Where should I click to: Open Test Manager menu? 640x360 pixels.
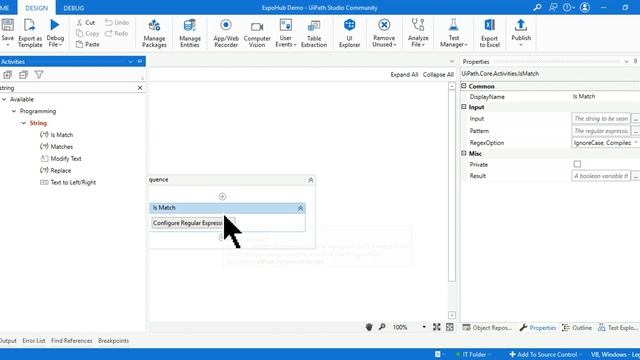453,33
